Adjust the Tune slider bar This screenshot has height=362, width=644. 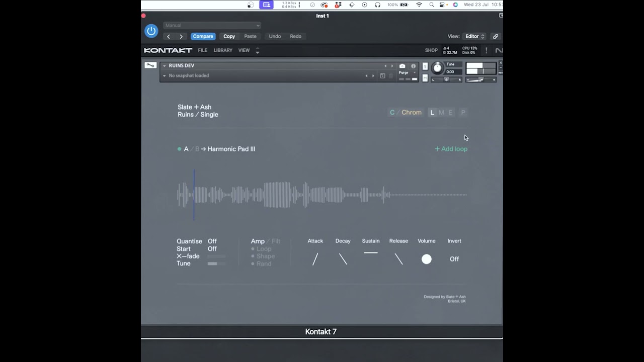pyautogui.click(x=217, y=263)
